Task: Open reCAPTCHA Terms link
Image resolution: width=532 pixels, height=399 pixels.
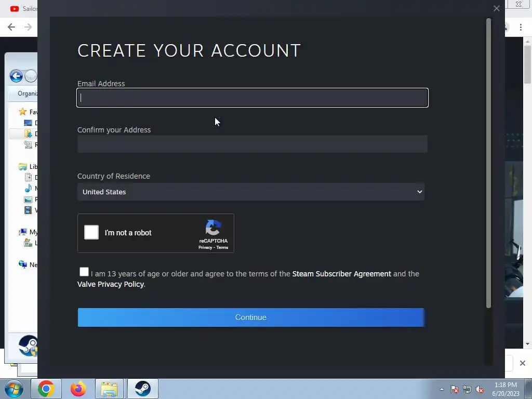Action: [222, 248]
